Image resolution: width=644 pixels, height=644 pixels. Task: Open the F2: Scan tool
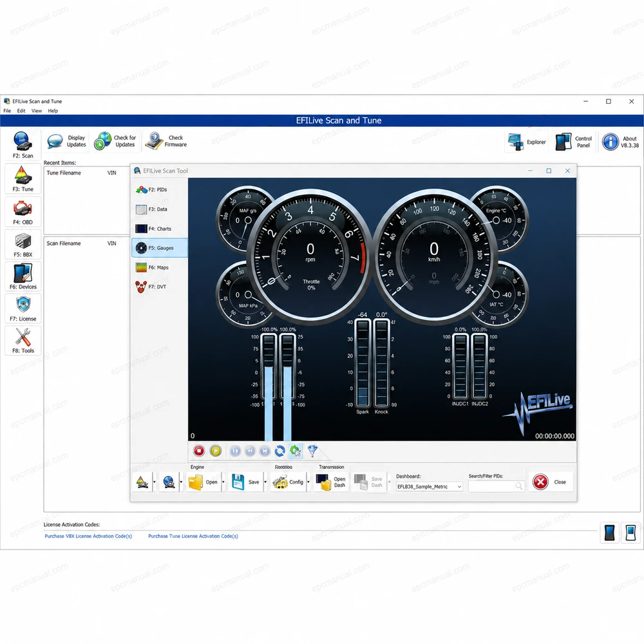click(x=23, y=144)
